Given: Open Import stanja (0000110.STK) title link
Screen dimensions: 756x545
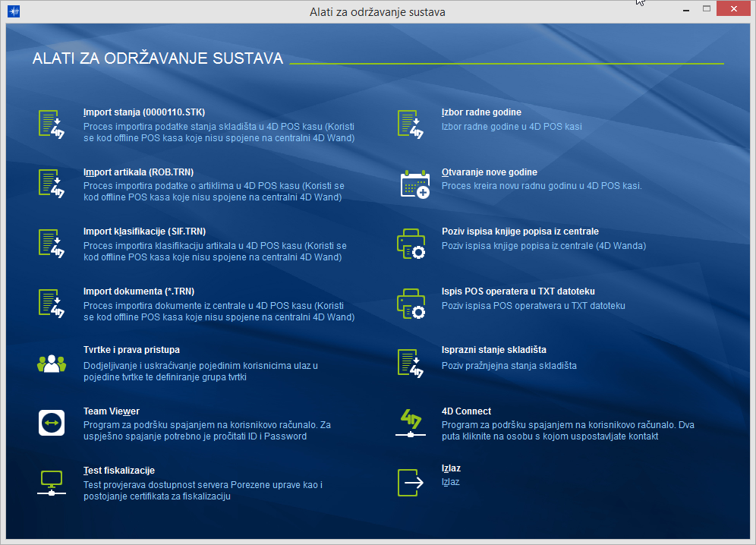Looking at the screenshot, I should pyautogui.click(x=144, y=112).
